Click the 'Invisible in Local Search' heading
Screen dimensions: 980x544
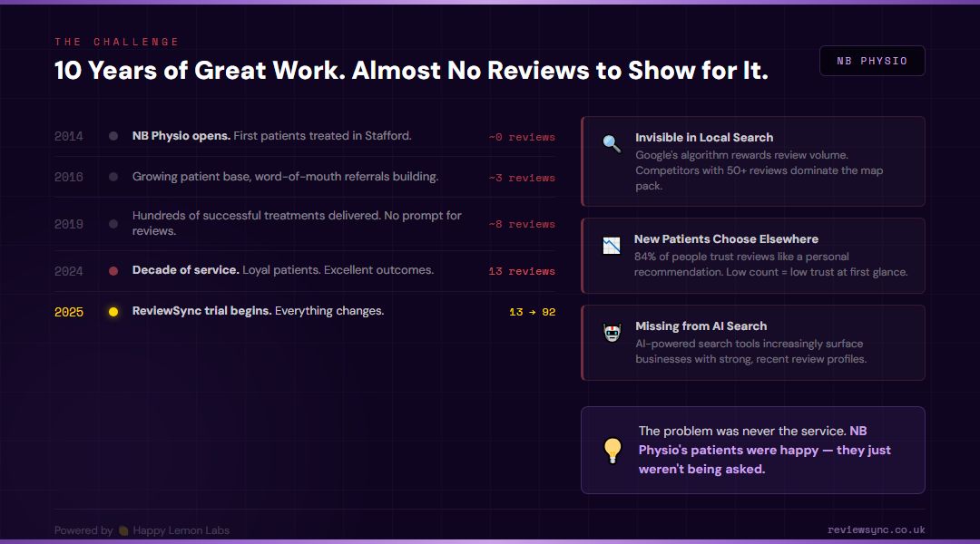coord(704,138)
